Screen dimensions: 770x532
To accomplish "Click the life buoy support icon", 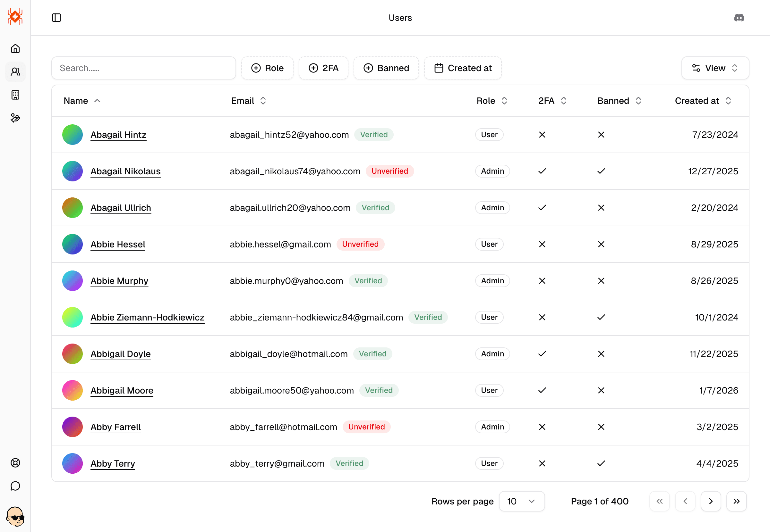I will coord(15,463).
